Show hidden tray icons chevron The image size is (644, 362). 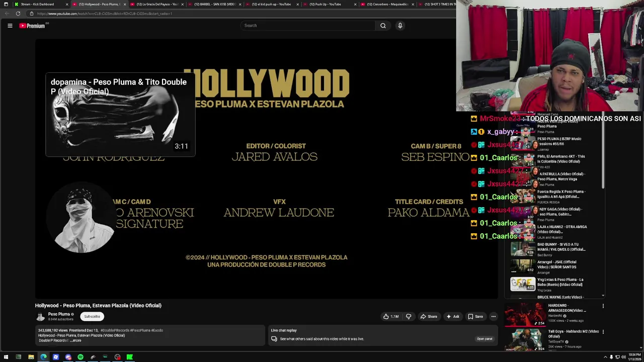[x=606, y=357]
